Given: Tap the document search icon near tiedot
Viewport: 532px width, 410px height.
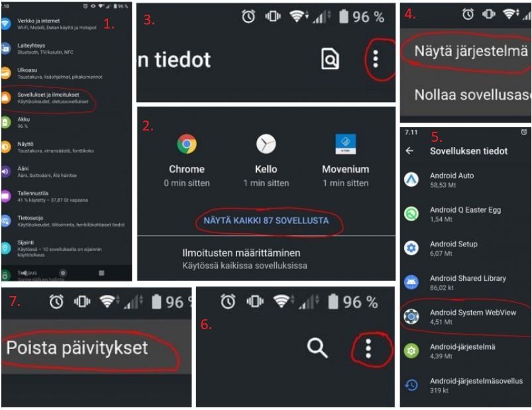Looking at the screenshot, I should [x=330, y=59].
